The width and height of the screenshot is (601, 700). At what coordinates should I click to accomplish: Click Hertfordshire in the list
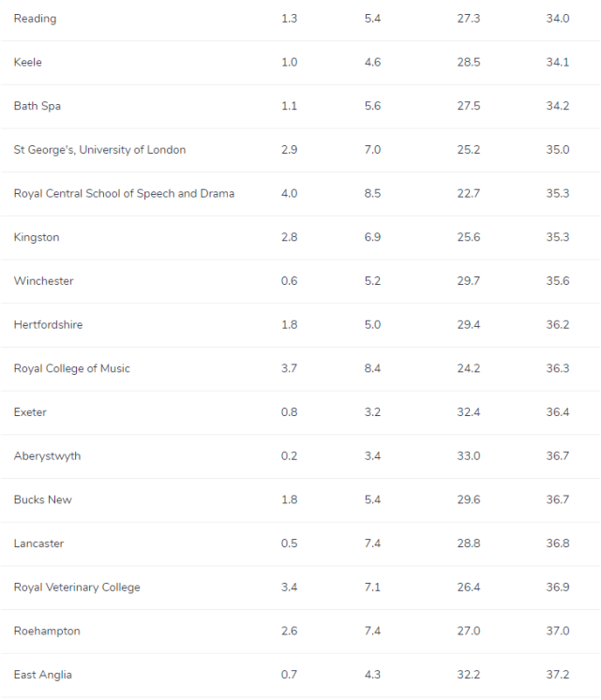tap(48, 324)
